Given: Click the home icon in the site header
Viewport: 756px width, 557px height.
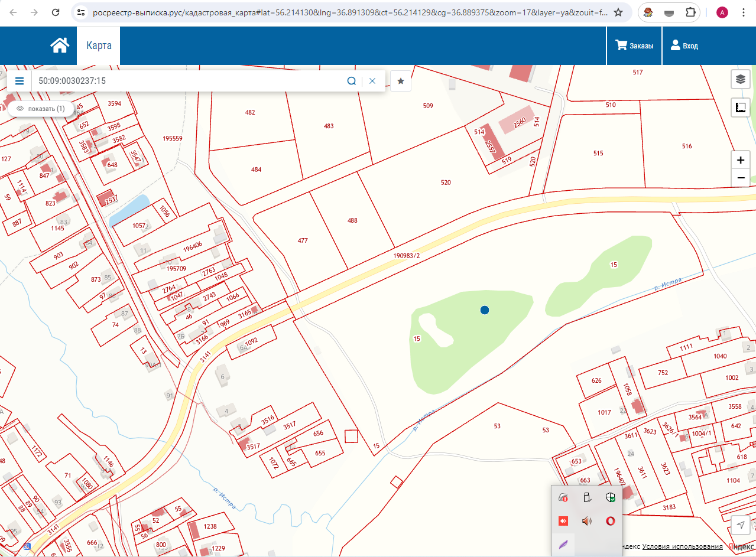Looking at the screenshot, I should (x=60, y=45).
